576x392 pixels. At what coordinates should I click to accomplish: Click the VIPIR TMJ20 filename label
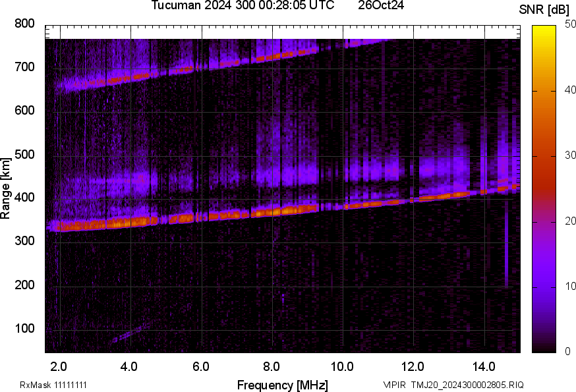click(453, 385)
